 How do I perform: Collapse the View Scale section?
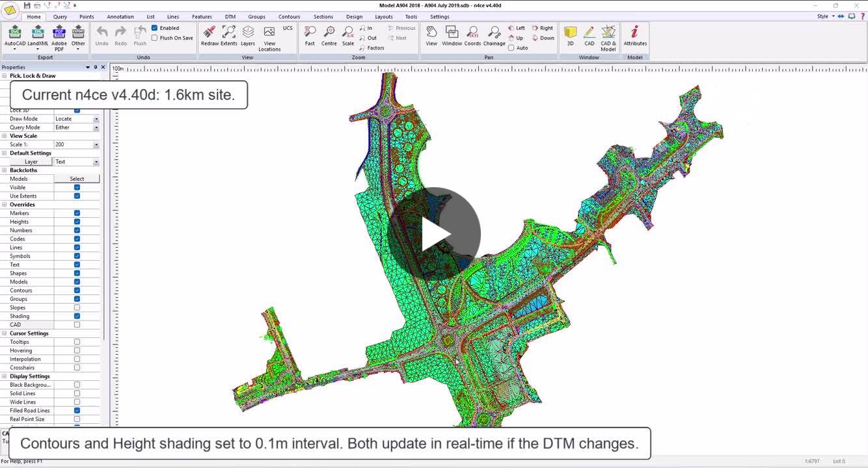tap(4, 136)
